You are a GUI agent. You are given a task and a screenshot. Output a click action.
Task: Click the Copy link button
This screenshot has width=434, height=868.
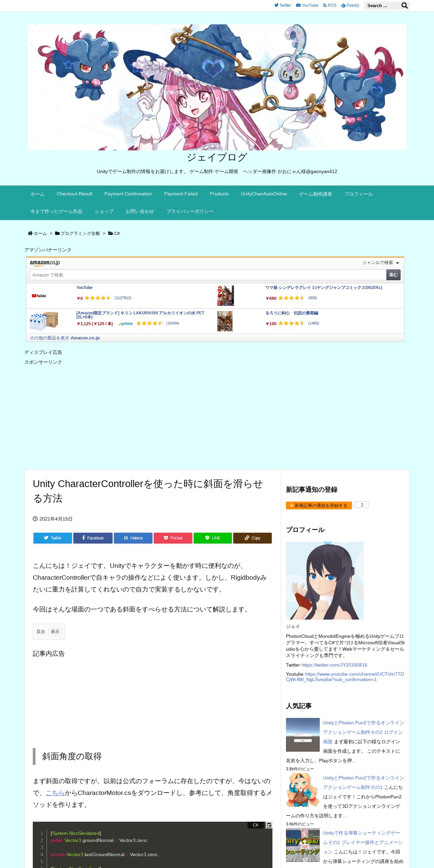(252, 538)
